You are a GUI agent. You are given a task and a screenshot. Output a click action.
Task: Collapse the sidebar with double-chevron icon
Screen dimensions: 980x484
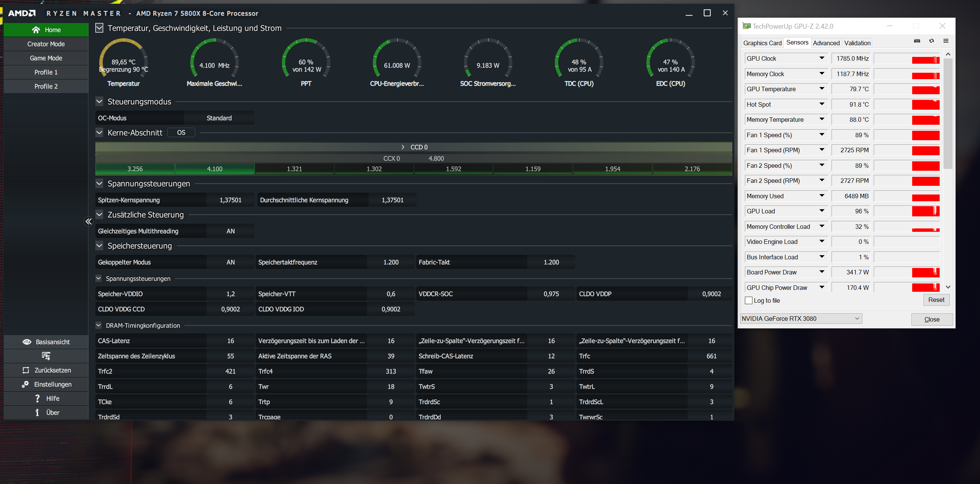coord(88,221)
